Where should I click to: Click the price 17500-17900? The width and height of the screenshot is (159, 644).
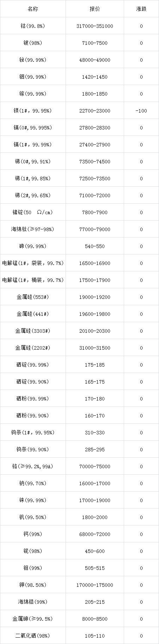point(95,280)
